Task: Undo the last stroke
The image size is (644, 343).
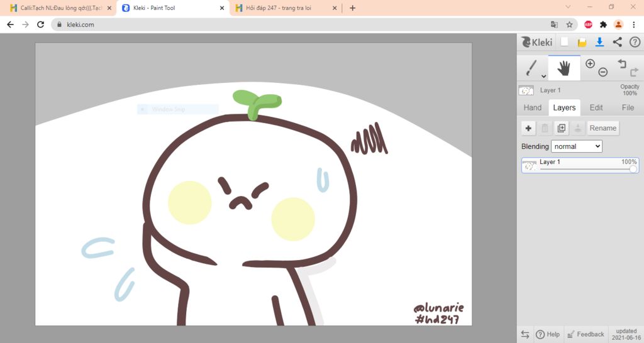Action: pyautogui.click(x=622, y=63)
